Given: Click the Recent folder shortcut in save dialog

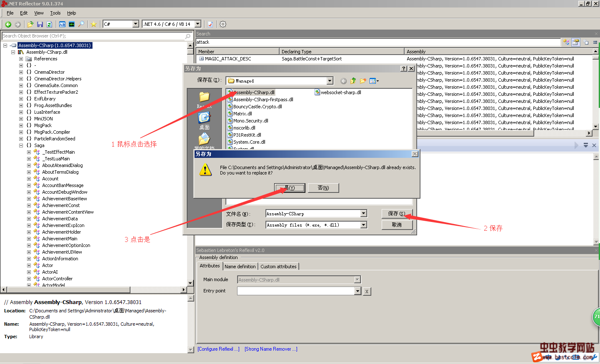Looking at the screenshot, I should click(204, 100).
